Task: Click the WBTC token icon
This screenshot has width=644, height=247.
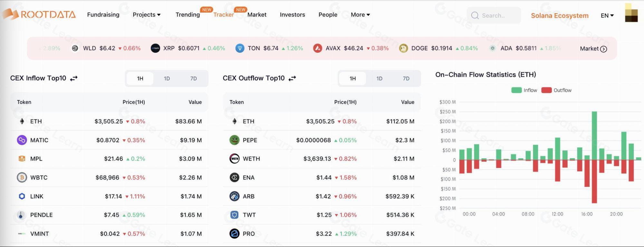Action: pos(22,177)
